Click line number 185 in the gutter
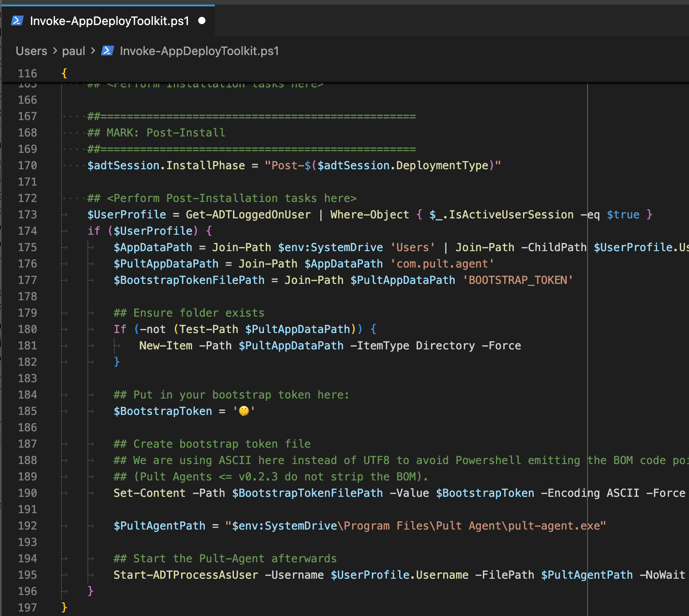This screenshot has width=689, height=616. click(27, 411)
